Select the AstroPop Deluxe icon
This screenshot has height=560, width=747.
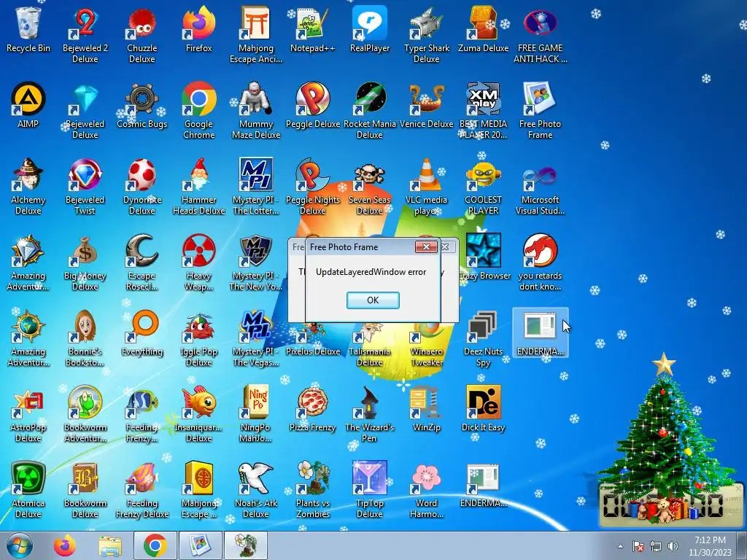pos(28,414)
